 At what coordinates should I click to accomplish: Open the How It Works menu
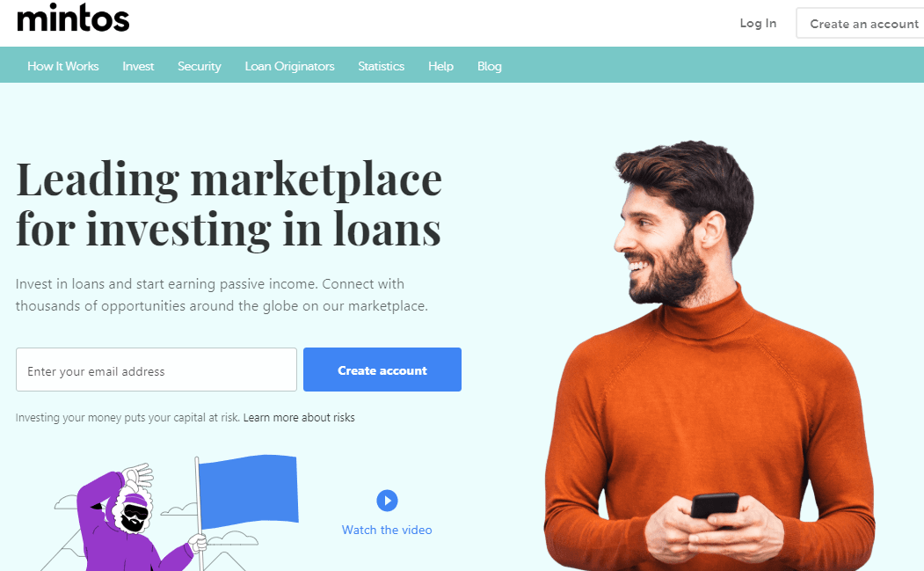pos(63,66)
